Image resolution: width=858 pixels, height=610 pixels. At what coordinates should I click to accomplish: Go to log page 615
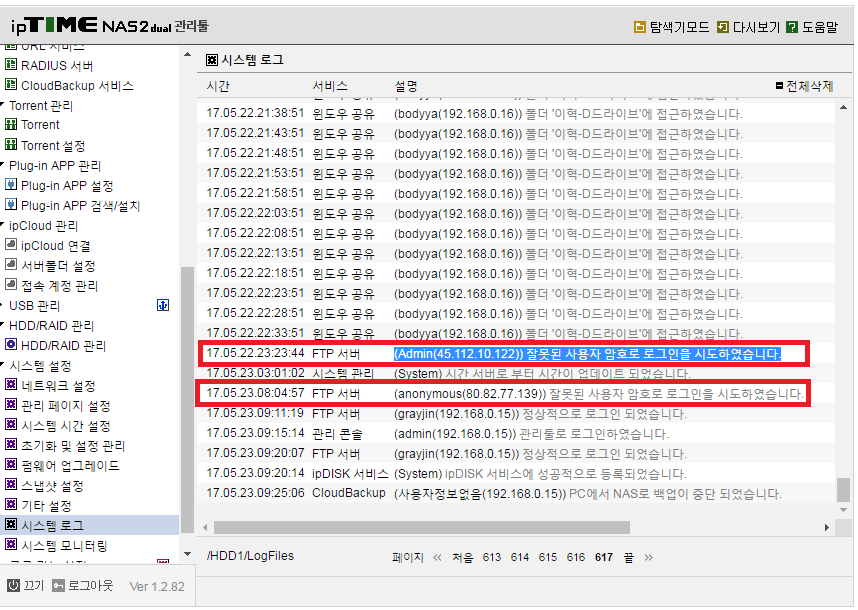[547, 557]
